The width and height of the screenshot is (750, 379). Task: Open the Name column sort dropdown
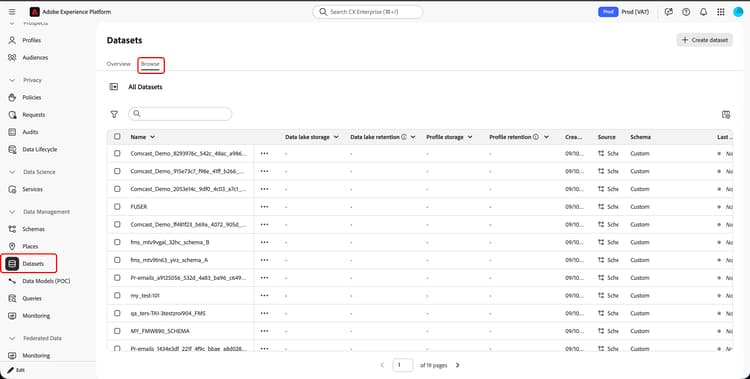pos(152,137)
